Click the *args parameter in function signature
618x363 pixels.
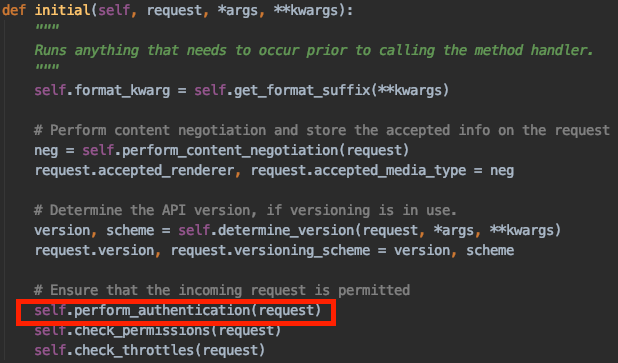tap(238, 10)
